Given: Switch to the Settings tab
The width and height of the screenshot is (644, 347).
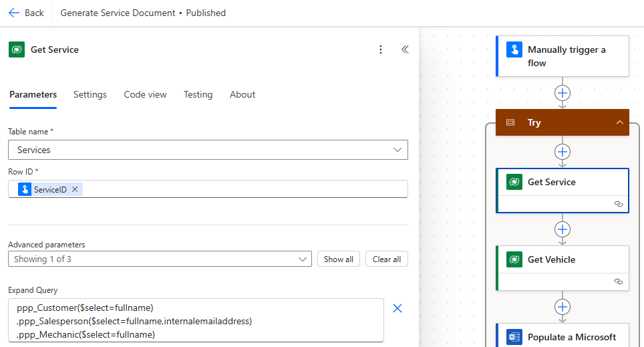Looking at the screenshot, I should click(x=90, y=94).
